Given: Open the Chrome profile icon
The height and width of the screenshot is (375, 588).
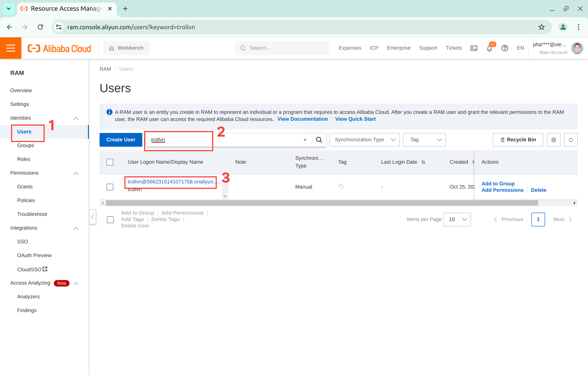Looking at the screenshot, I should (x=563, y=27).
